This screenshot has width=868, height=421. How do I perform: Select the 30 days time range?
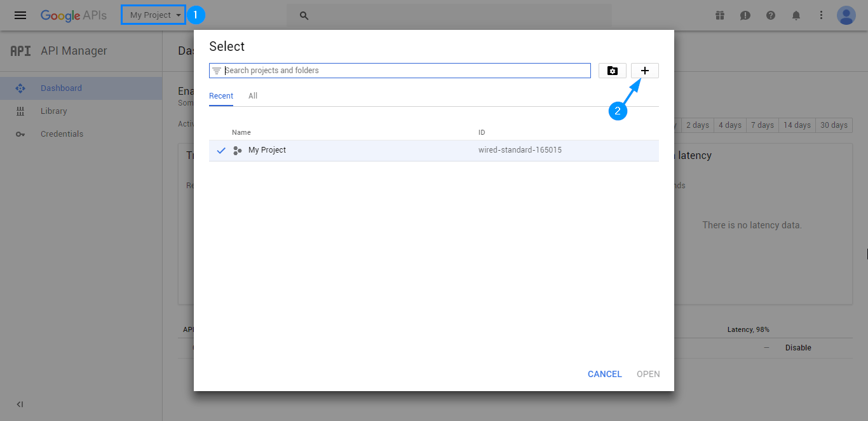tap(834, 125)
